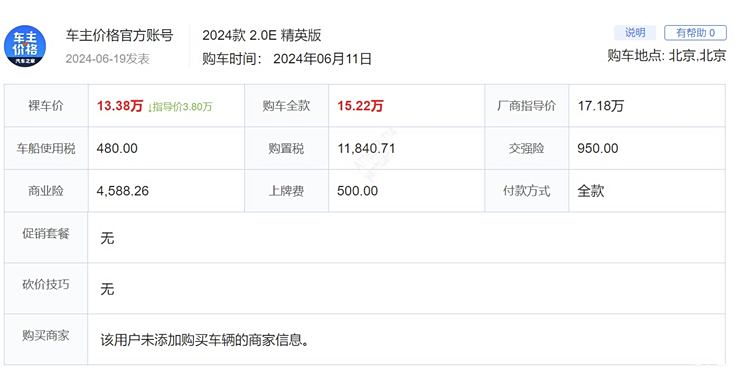
Task: Click the 13.38万 bare car price
Action: pos(120,106)
